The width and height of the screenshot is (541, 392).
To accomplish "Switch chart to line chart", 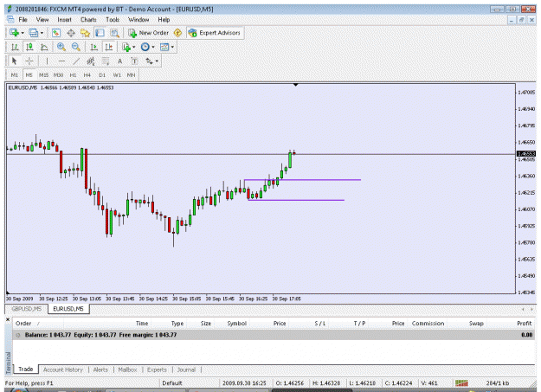I will pyautogui.click(x=44, y=47).
